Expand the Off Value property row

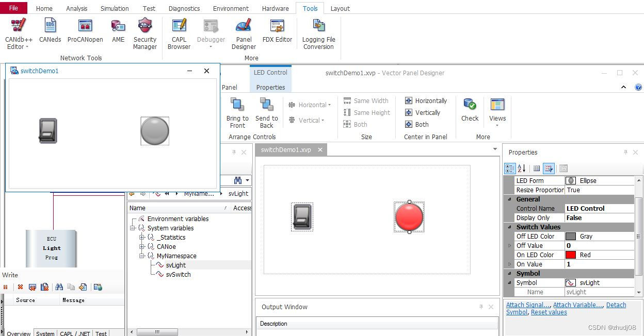pyautogui.click(x=510, y=246)
